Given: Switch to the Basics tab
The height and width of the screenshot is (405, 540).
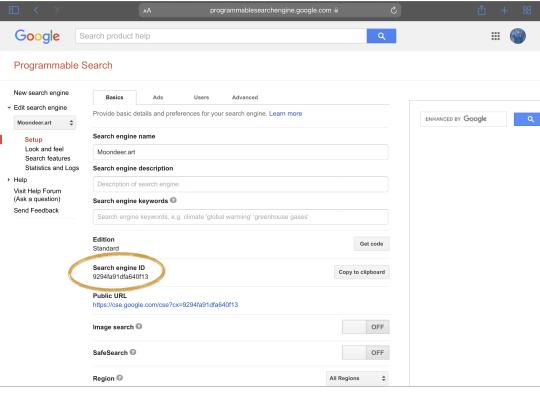Looking at the screenshot, I should pyautogui.click(x=114, y=97).
